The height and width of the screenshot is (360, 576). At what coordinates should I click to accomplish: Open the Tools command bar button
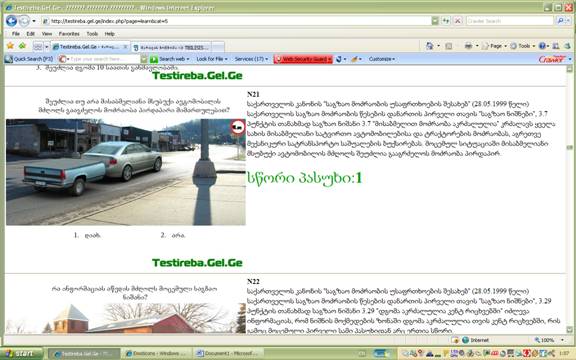522,46
